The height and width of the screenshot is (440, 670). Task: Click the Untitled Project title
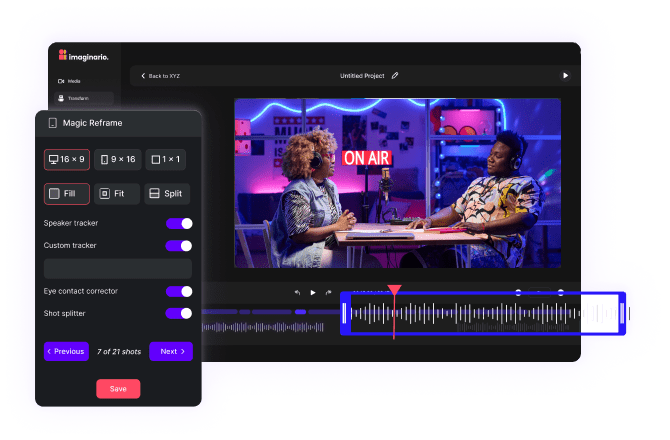362,76
